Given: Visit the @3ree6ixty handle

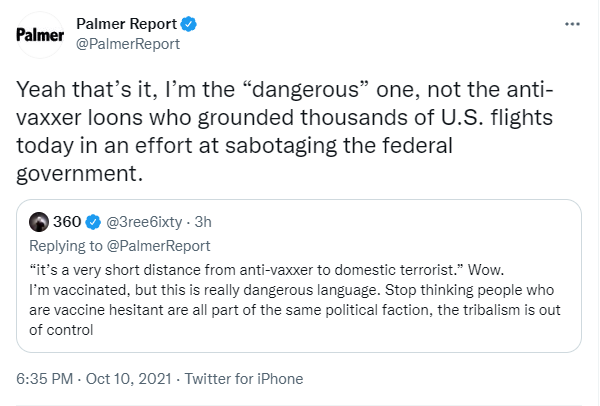Looking at the screenshot, I should tap(144, 222).
